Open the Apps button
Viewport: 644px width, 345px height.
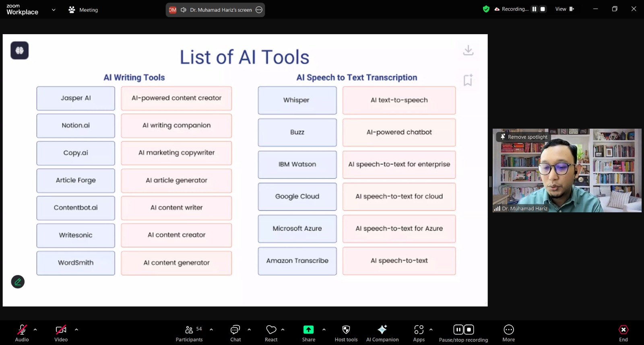[x=419, y=333]
